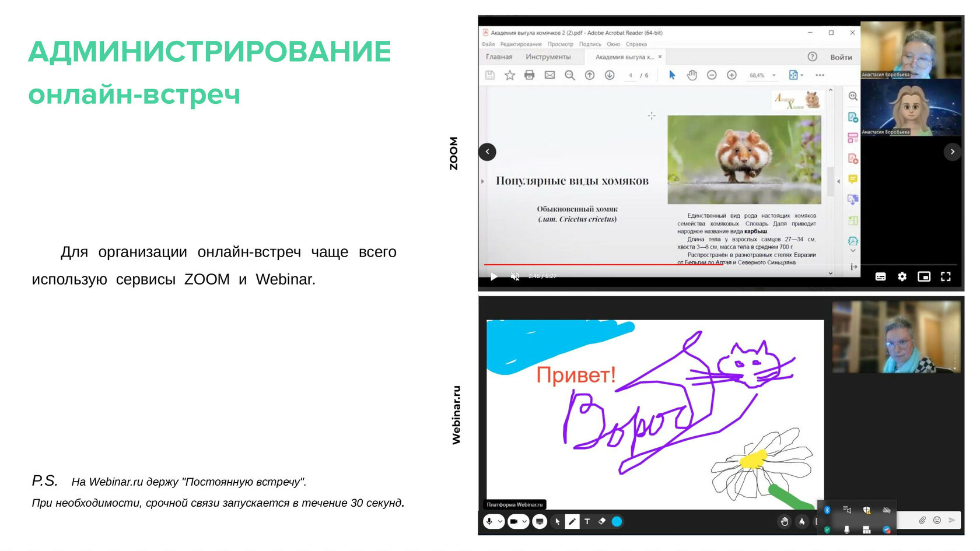This screenshot has width=980, height=551.
Task: Open the Просмотр menu
Action: (x=560, y=44)
